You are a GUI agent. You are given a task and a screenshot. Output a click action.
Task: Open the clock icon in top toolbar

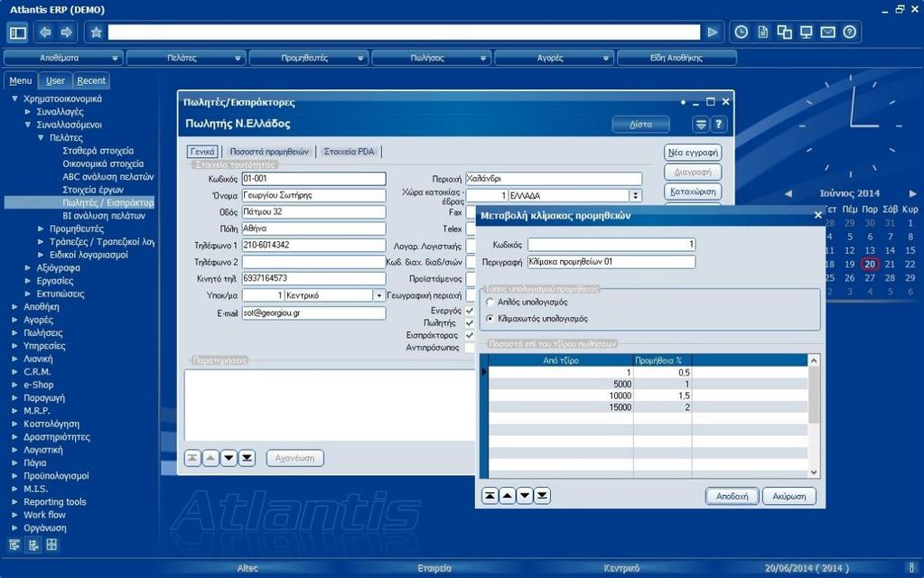click(x=741, y=33)
